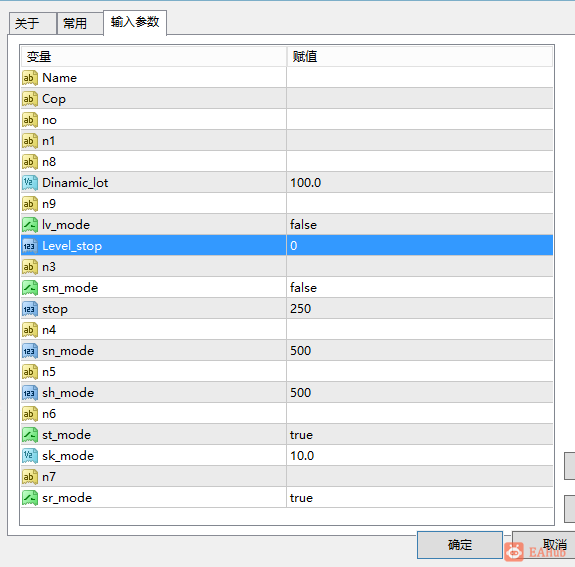575x567 pixels.
Task: Click the string icon beside Name
Action: click(30, 78)
